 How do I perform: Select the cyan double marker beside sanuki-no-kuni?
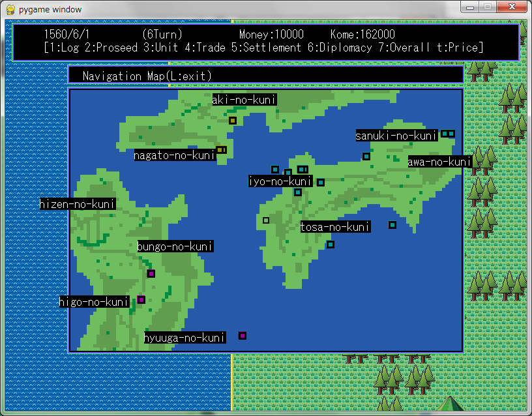[x=448, y=134]
